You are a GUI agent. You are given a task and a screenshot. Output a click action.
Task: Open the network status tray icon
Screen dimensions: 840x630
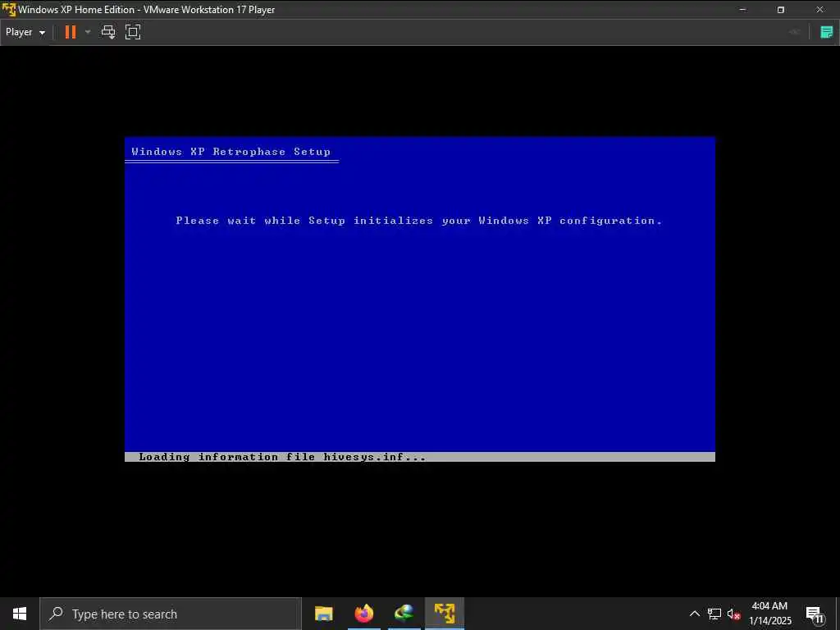point(714,614)
